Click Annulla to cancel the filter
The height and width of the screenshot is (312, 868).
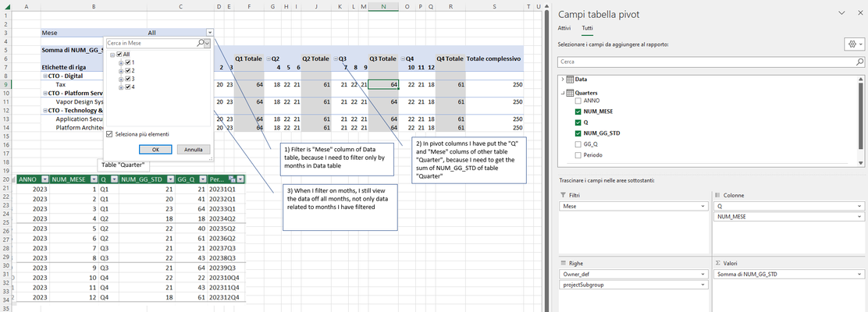(194, 149)
